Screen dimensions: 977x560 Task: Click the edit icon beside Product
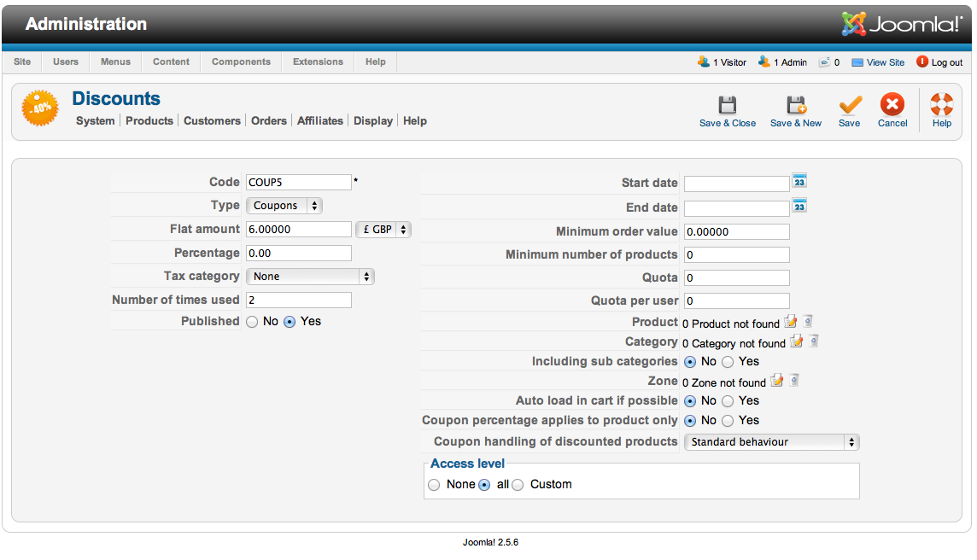[x=791, y=322]
